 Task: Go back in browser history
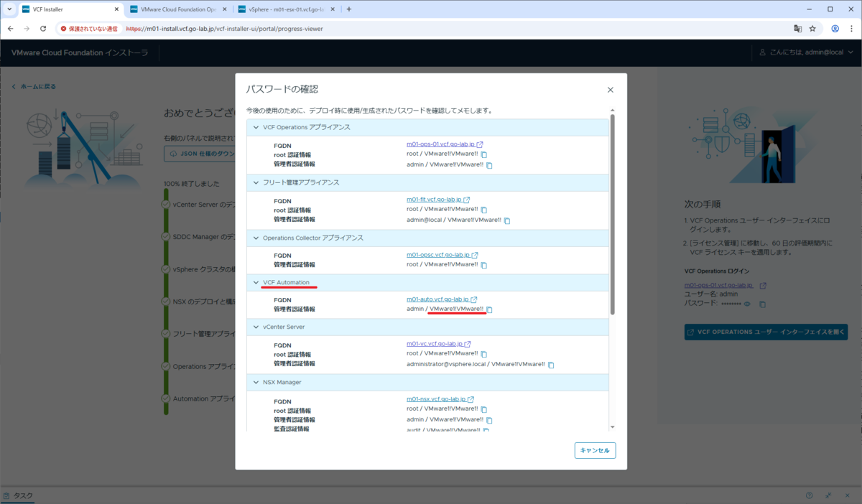coord(10,29)
